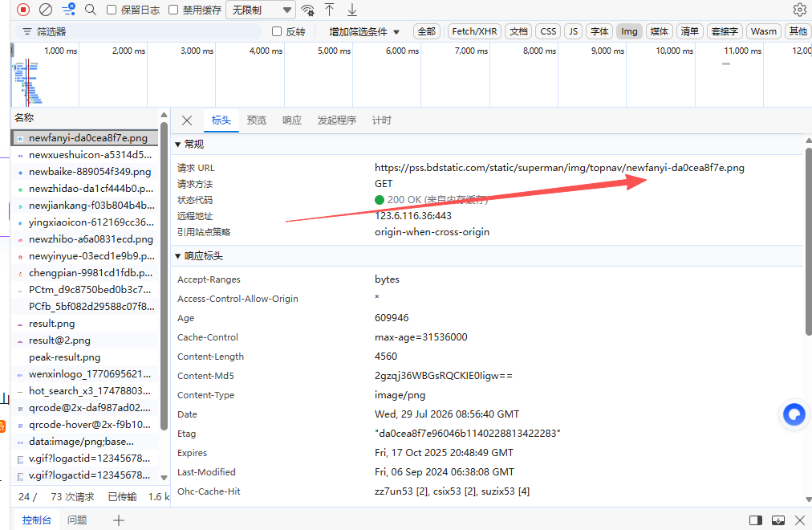Open network settings gear
This screenshot has height=530, width=812.
pos(800,10)
